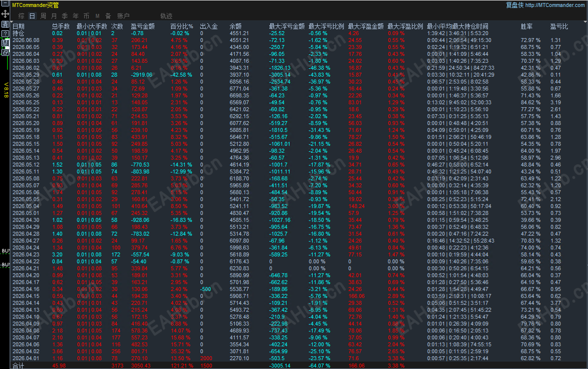This screenshot has width=588, height=369.
Task: Click the 2000 deposit cell
Action: [x=206, y=358]
